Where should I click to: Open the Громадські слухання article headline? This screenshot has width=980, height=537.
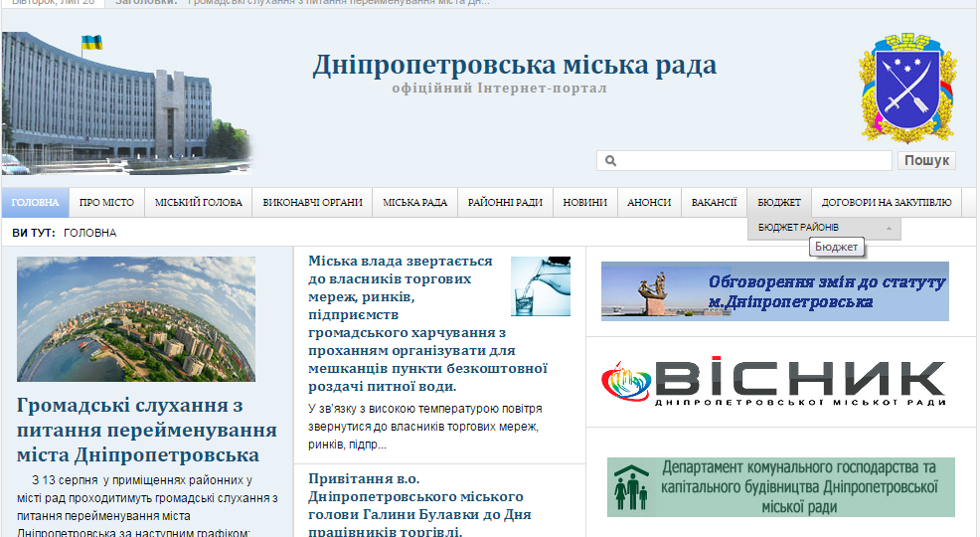[146, 430]
